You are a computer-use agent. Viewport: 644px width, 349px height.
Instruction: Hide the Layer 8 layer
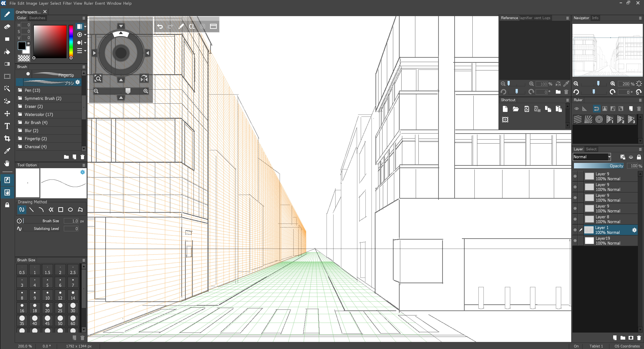click(x=575, y=219)
